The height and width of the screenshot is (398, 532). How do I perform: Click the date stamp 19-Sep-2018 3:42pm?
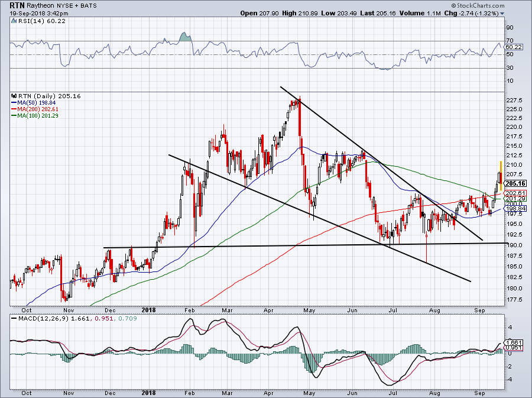[39, 14]
